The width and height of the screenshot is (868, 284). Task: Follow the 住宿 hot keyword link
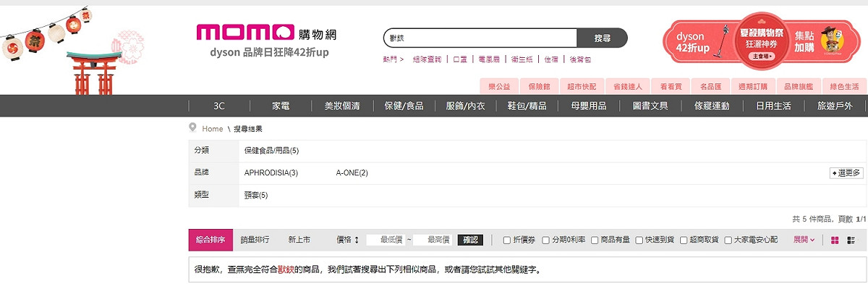(551, 59)
